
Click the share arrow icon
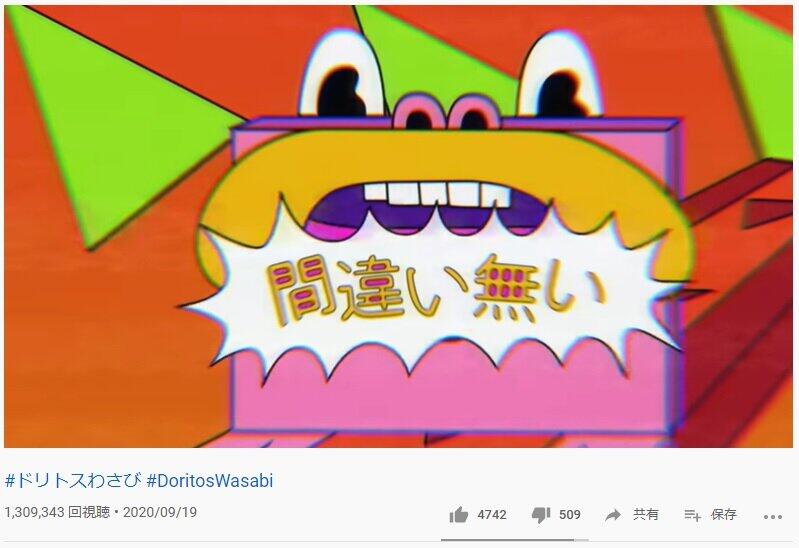(613, 515)
